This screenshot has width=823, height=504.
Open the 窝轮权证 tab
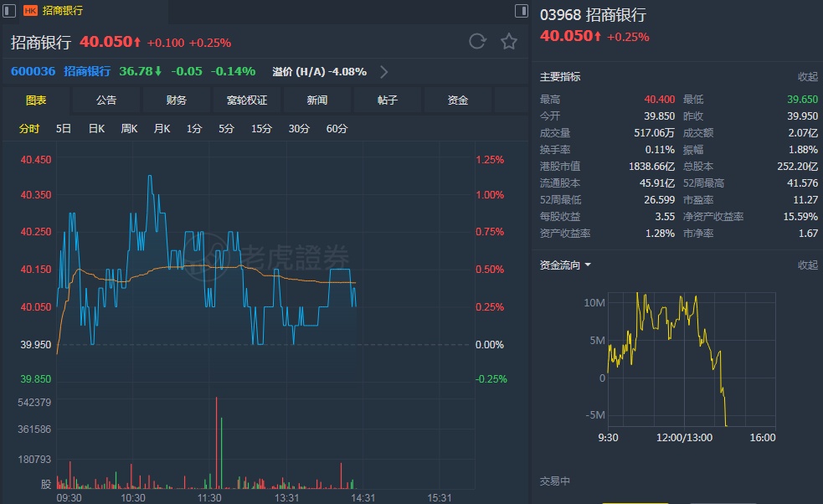247,100
